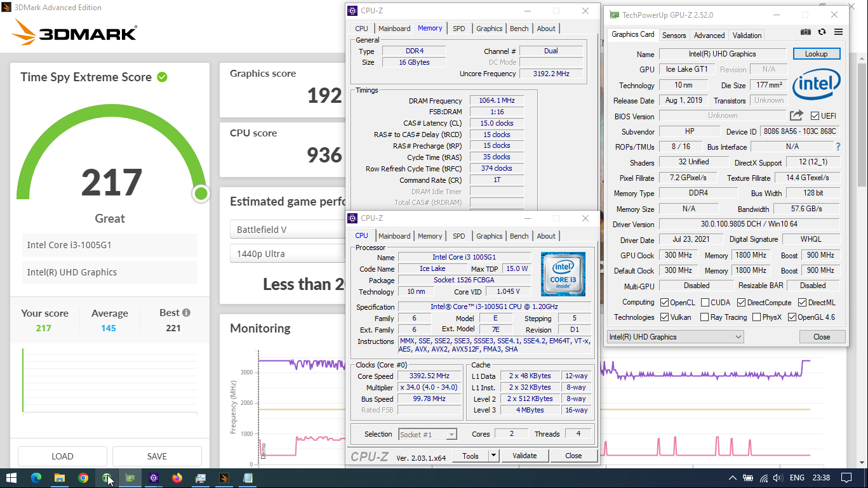Image resolution: width=868 pixels, height=488 pixels.
Task: Open the 1440p Ultra preset dropdown
Action: [x=289, y=254]
